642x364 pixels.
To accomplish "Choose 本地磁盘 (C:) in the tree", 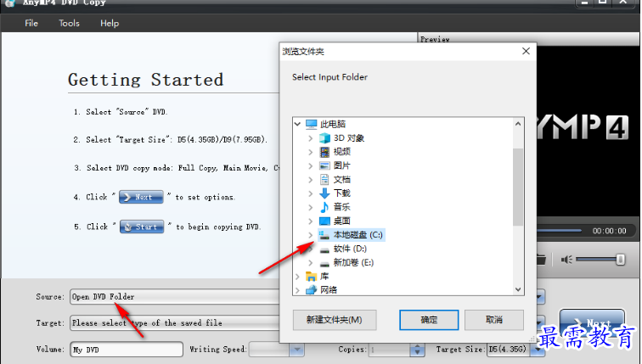I will 358,235.
